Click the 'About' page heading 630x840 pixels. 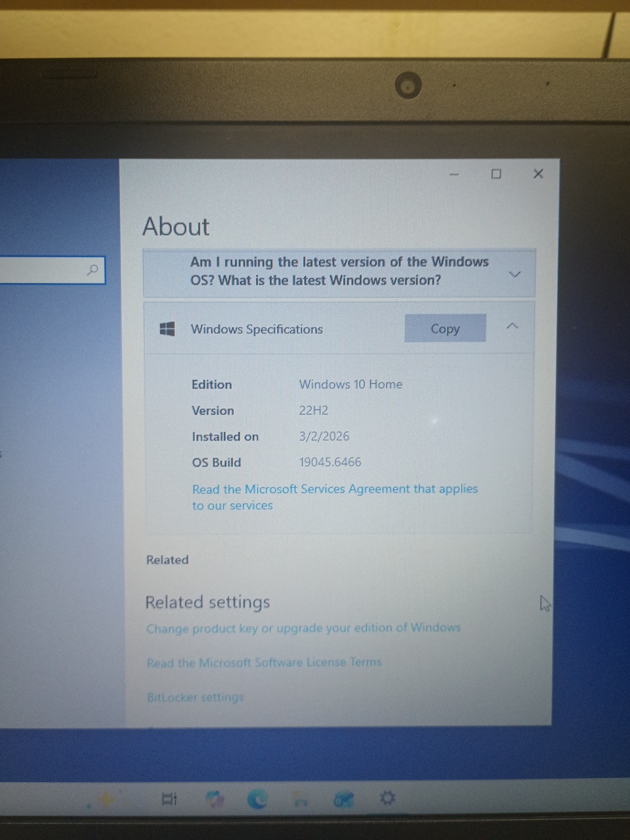(176, 227)
